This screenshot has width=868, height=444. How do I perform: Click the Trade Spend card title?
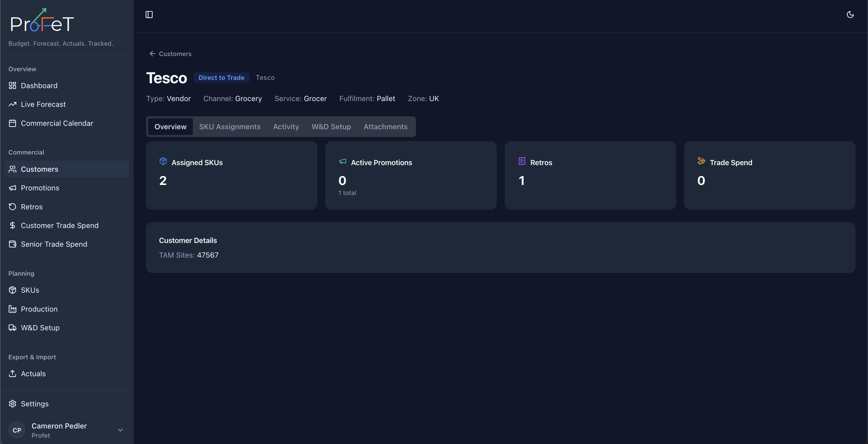point(731,163)
